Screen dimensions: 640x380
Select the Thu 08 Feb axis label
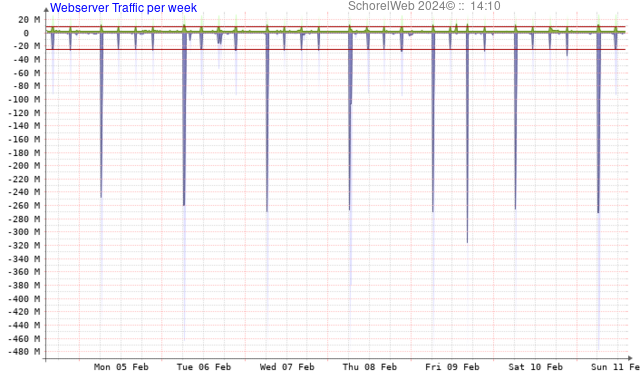point(370,367)
